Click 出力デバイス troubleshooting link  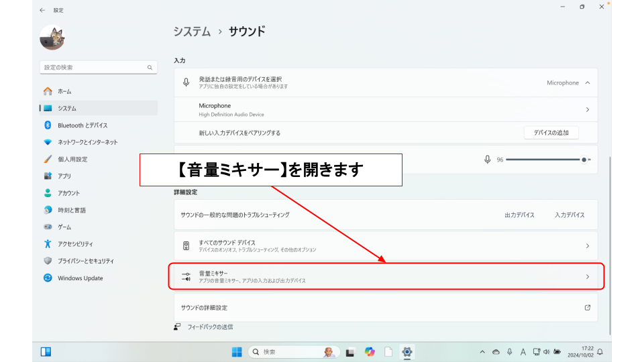click(x=519, y=215)
